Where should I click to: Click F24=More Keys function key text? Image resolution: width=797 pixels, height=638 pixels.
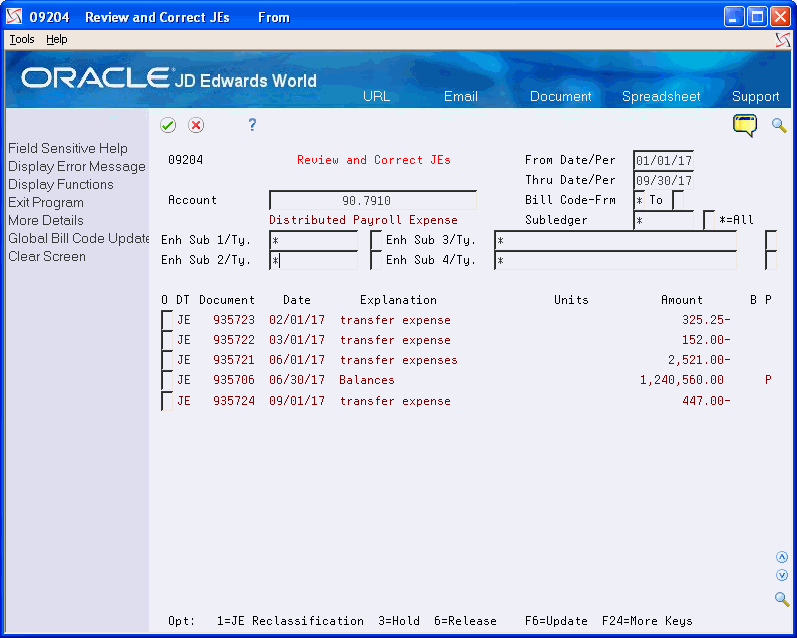click(x=647, y=621)
